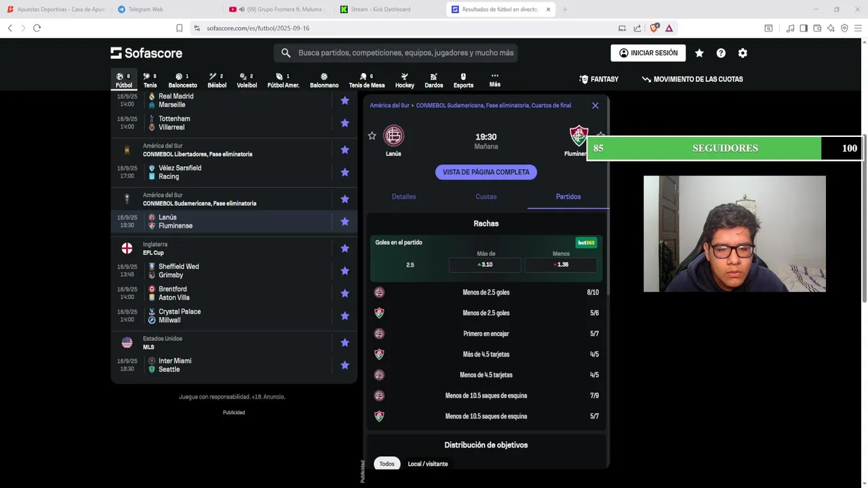868x488 pixels.
Task: Toggle favorite star for Brentford match
Action: pyautogui.click(x=344, y=293)
